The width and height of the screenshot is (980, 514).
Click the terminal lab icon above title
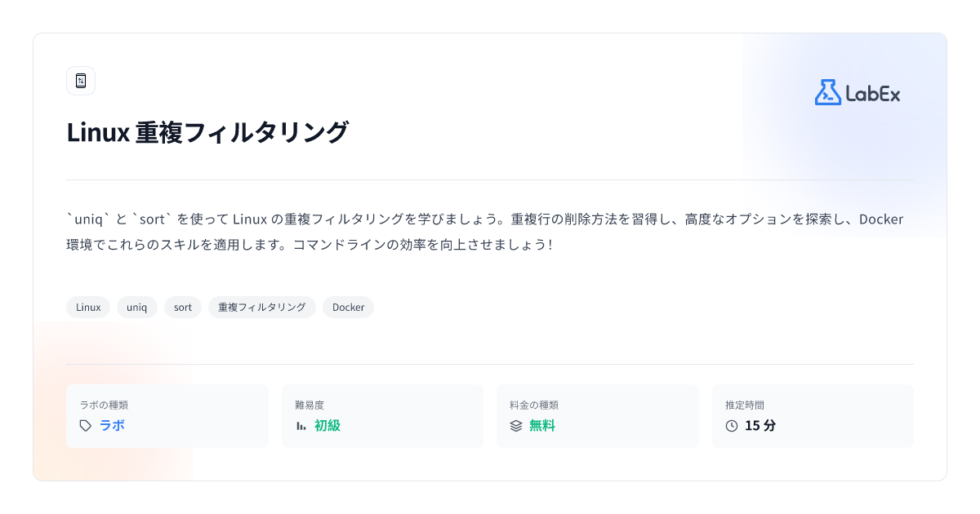click(81, 81)
